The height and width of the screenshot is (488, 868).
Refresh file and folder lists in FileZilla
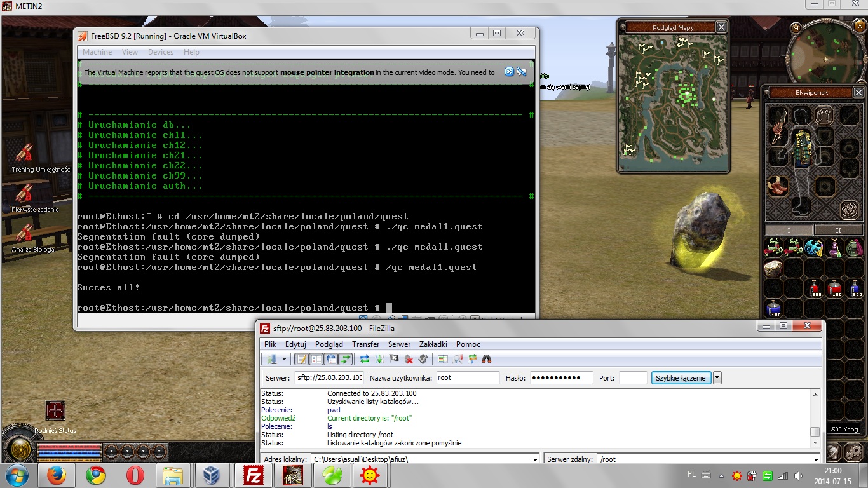coord(365,359)
